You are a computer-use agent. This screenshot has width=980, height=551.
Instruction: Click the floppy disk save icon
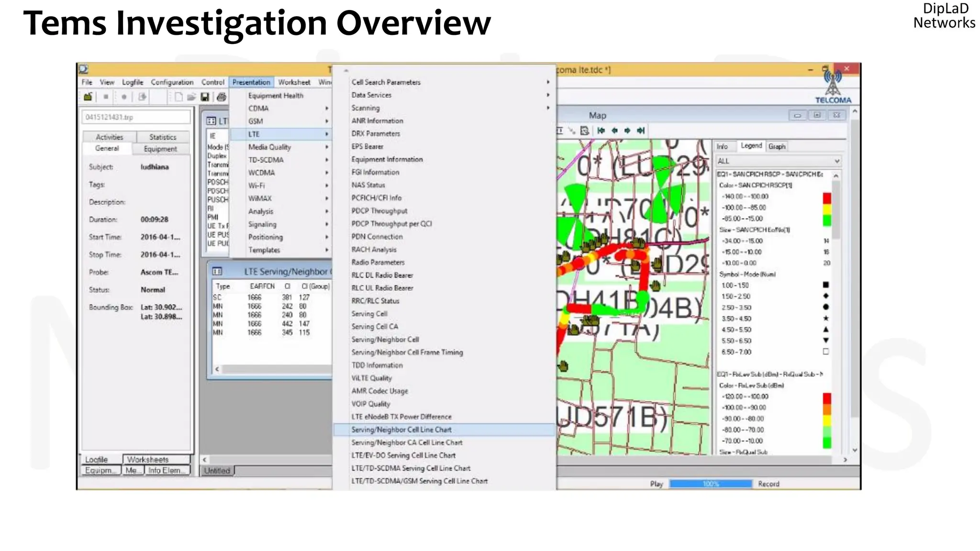[205, 97]
